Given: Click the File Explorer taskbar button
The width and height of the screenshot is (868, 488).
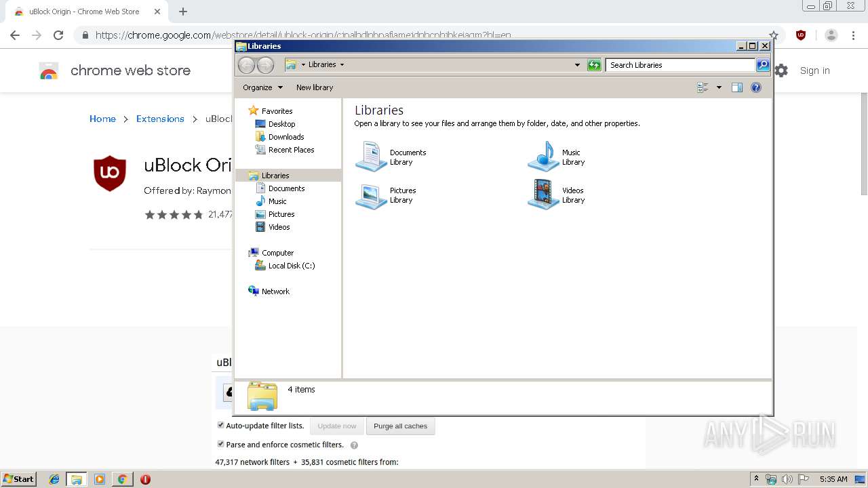Looking at the screenshot, I should coord(77,479).
